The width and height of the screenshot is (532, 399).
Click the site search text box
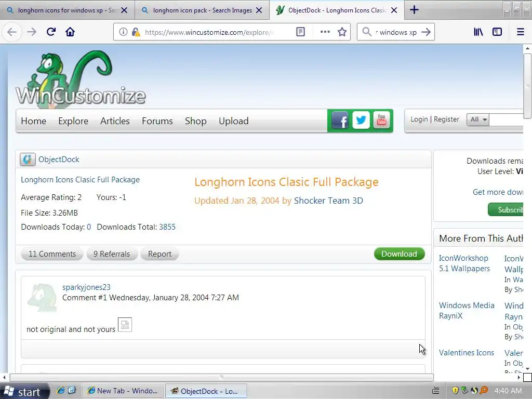(x=506, y=119)
